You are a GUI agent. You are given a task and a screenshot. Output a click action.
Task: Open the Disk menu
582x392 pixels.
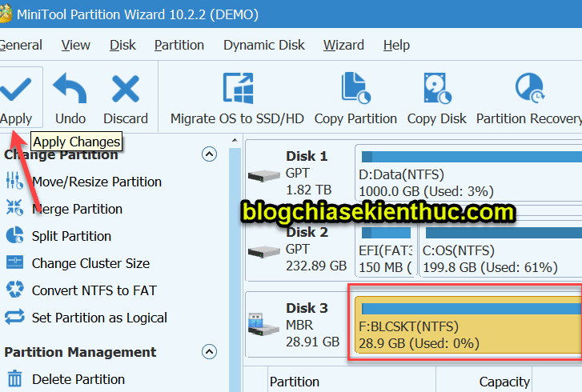[x=122, y=46]
